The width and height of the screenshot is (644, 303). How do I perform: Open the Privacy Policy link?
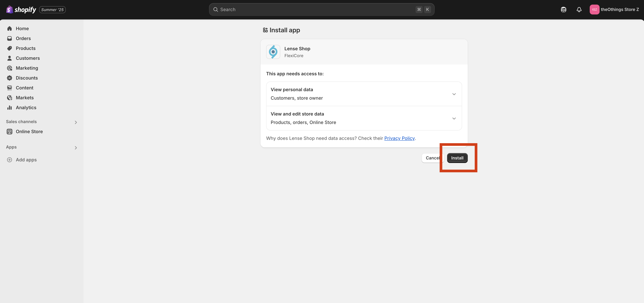(399, 138)
